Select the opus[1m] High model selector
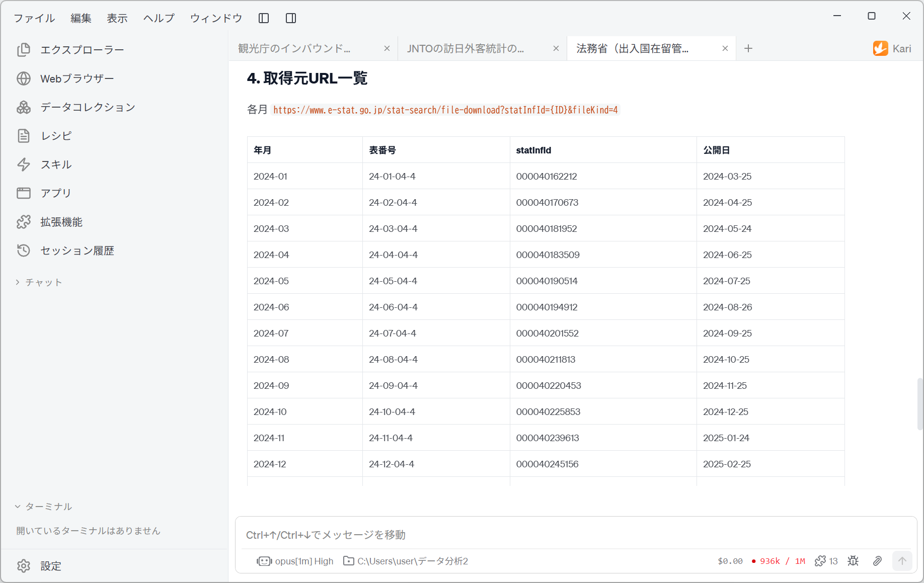The width and height of the screenshot is (924, 583). (295, 561)
